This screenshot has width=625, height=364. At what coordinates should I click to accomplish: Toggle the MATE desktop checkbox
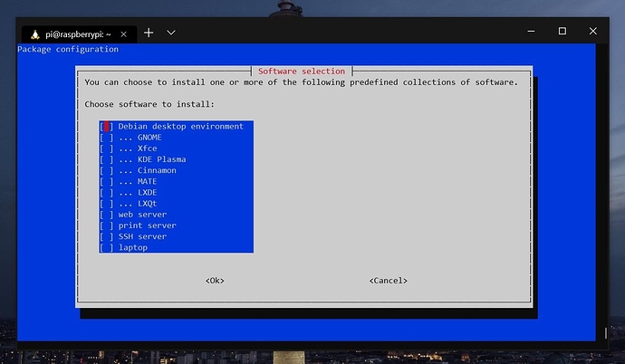[106, 182]
